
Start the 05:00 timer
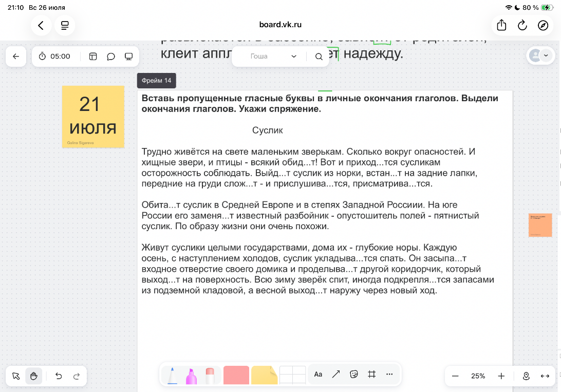(55, 56)
